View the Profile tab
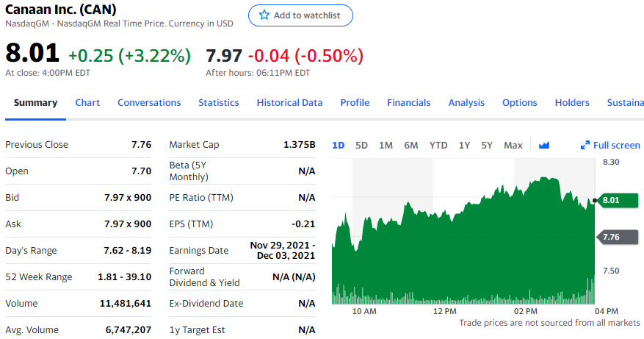The image size is (644, 339). 355,103
